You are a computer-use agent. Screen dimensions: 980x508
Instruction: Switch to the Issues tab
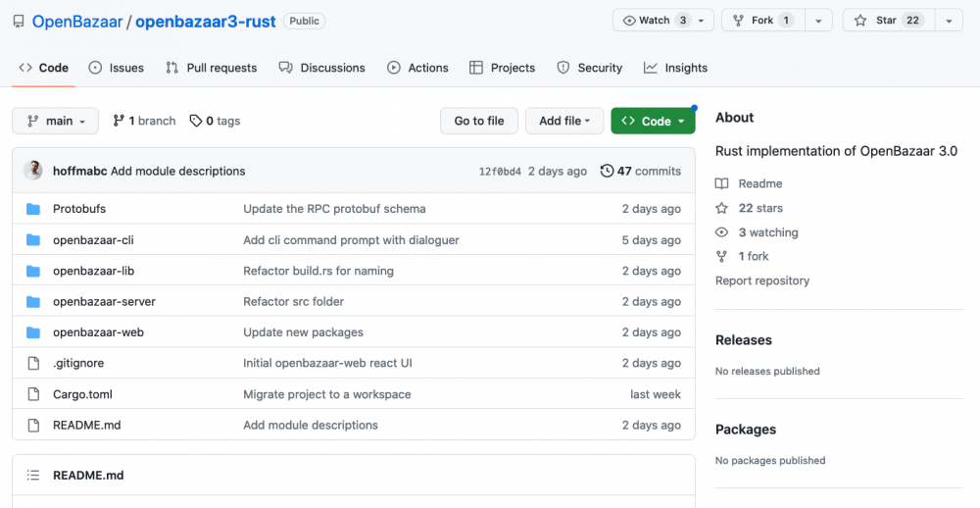click(x=117, y=68)
